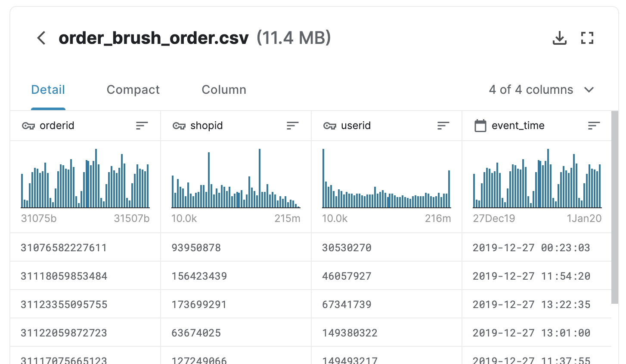
Task: Click the calendar icon beside event_time
Action: coord(480,126)
